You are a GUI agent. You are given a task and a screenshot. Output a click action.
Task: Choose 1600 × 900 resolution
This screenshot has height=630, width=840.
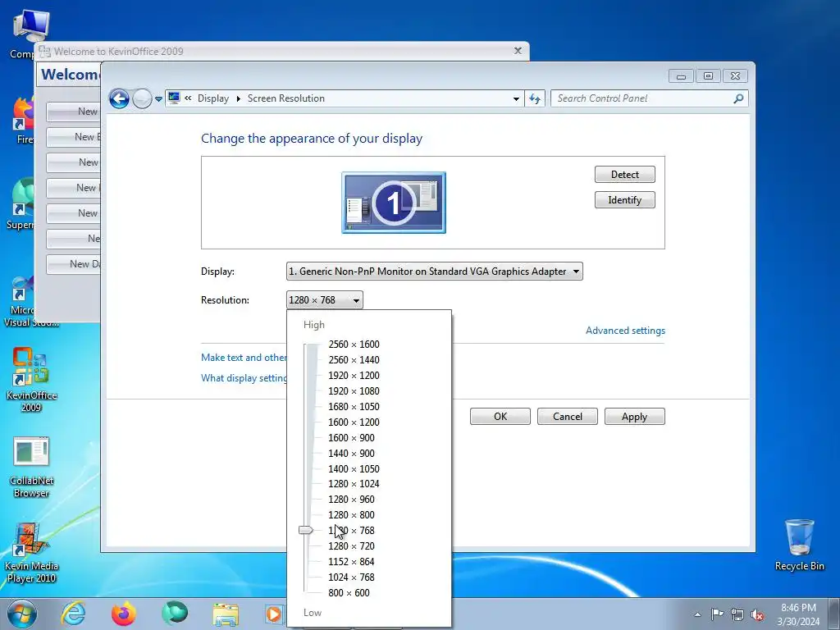[x=351, y=438]
